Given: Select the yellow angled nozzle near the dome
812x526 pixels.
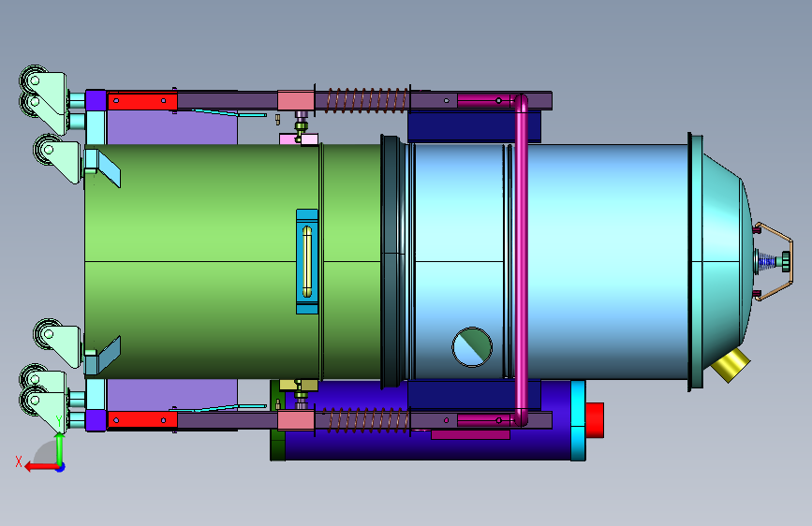Looking at the screenshot, I should tap(731, 365).
